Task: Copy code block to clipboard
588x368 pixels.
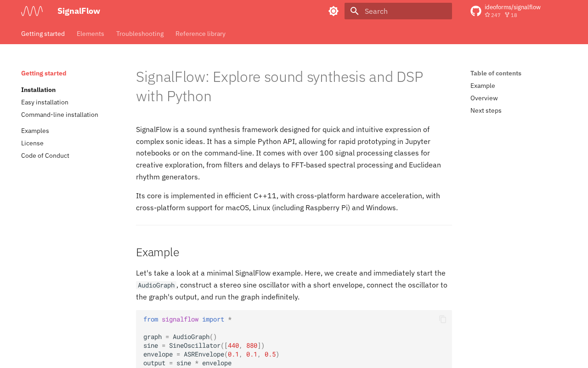Action: 442,319
